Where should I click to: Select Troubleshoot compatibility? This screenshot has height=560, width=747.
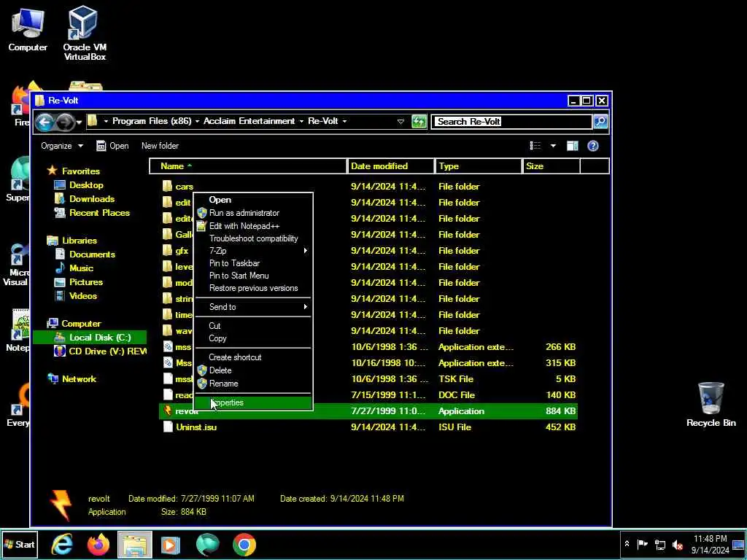point(253,238)
